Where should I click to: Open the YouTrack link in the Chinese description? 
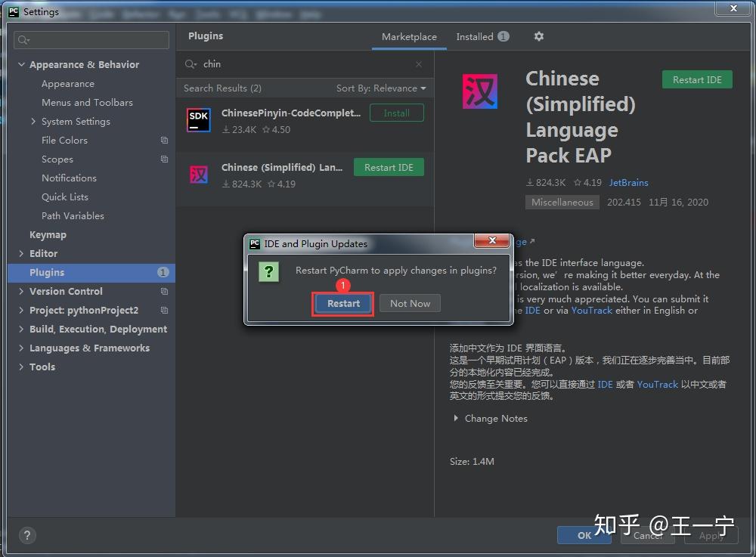(658, 384)
